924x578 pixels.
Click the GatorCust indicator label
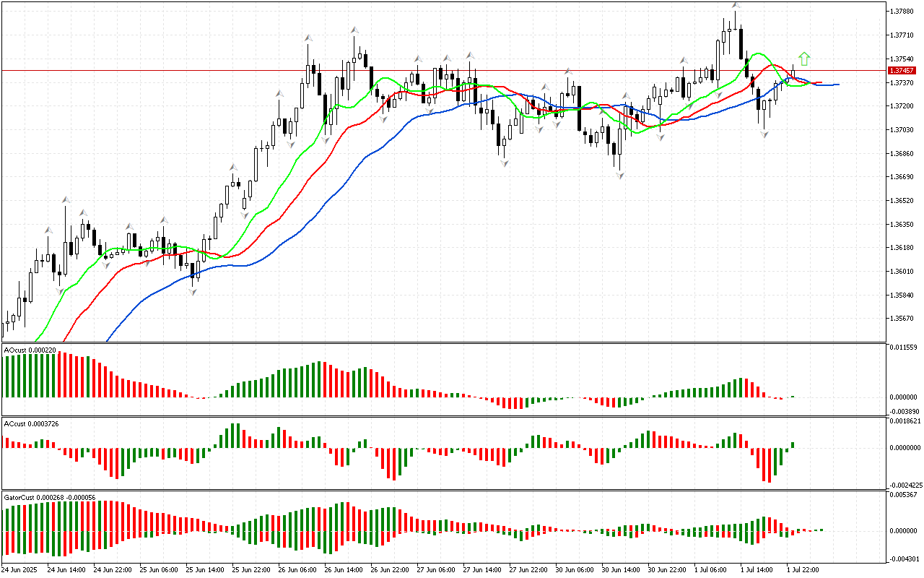click(x=49, y=497)
